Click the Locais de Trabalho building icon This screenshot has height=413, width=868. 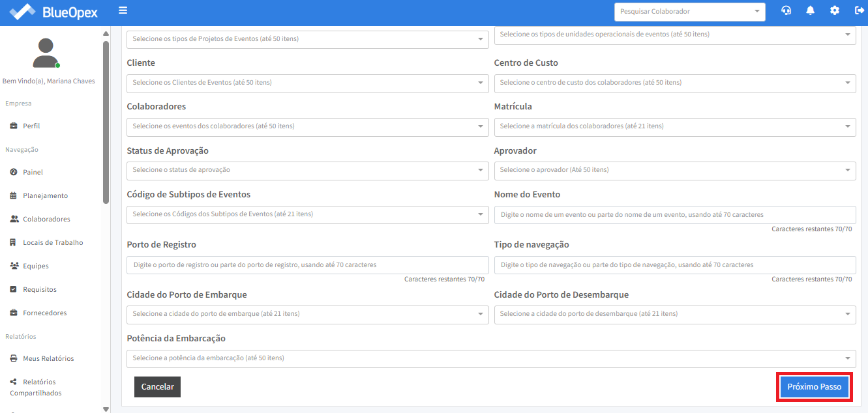pos(14,242)
